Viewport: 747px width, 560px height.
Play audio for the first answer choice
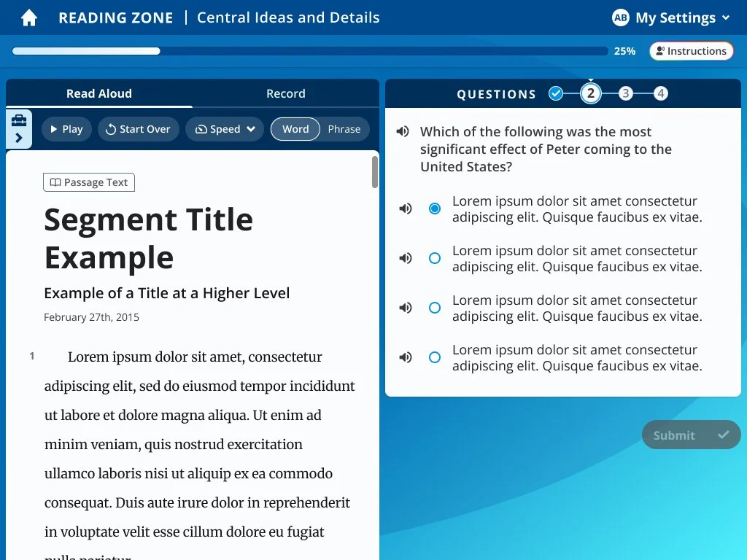point(406,209)
